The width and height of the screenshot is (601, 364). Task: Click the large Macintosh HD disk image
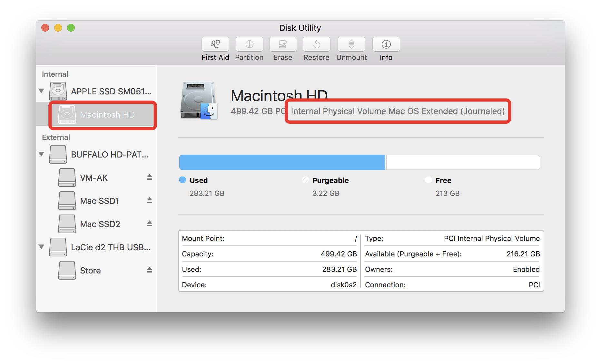click(199, 101)
